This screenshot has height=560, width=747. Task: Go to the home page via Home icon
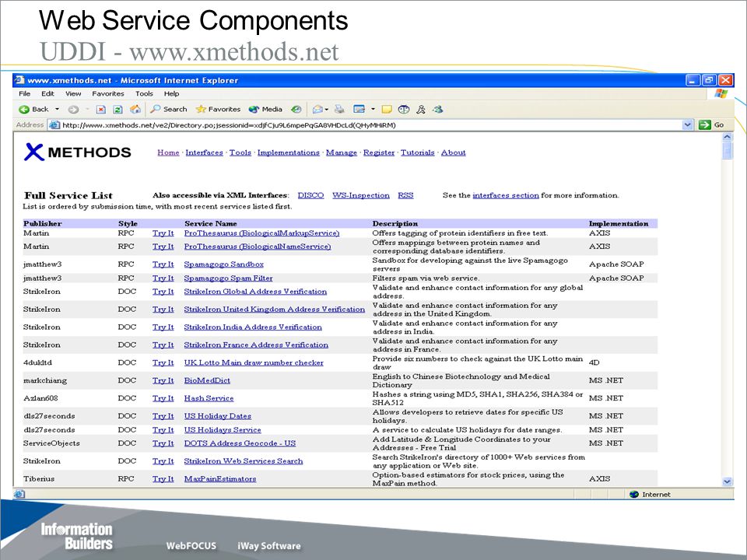pos(135,110)
